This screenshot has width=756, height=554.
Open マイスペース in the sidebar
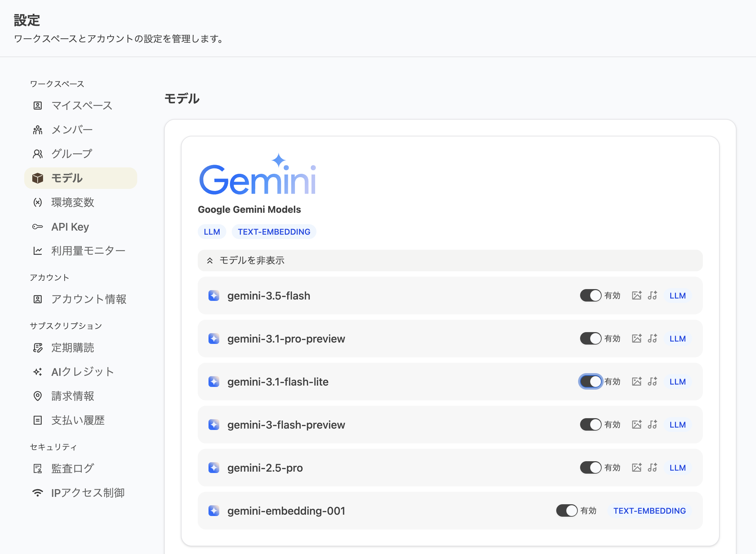81,106
